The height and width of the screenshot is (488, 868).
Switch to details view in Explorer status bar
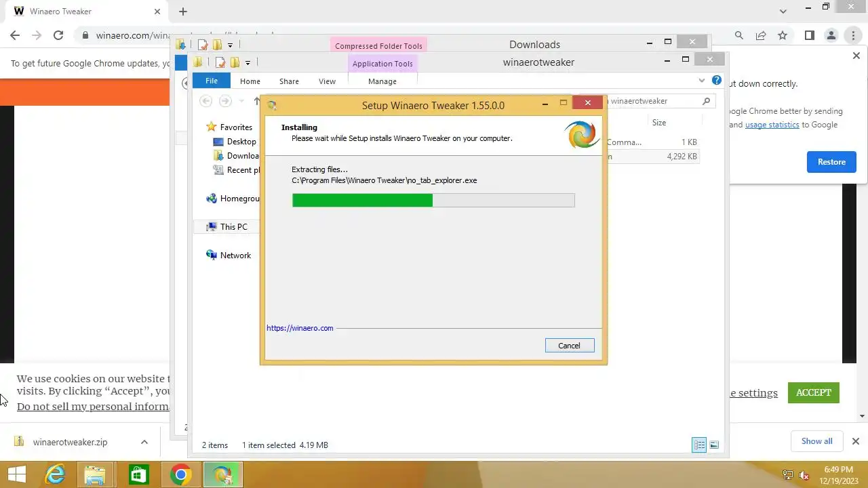[699, 445]
